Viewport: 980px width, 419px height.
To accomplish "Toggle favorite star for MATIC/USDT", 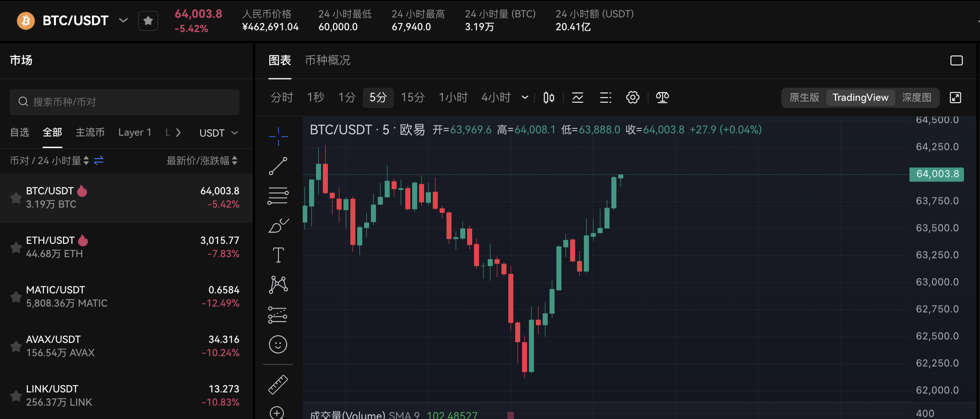I will [x=16, y=297].
